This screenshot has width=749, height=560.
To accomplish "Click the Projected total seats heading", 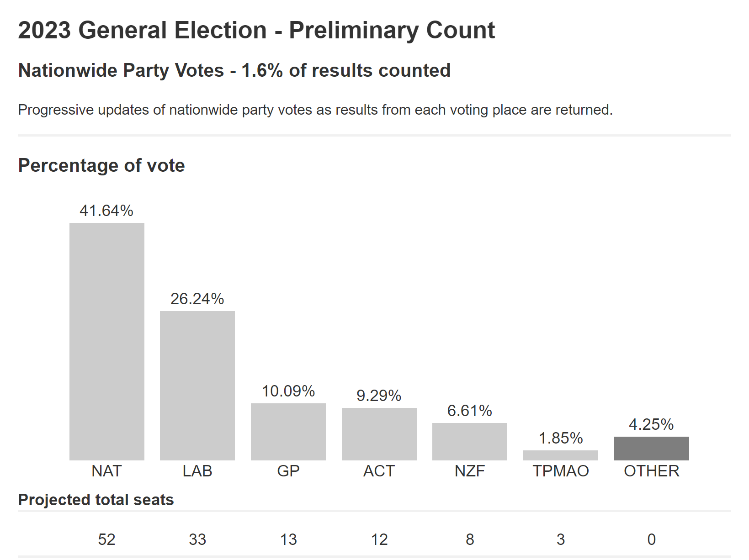I will pyautogui.click(x=96, y=500).
